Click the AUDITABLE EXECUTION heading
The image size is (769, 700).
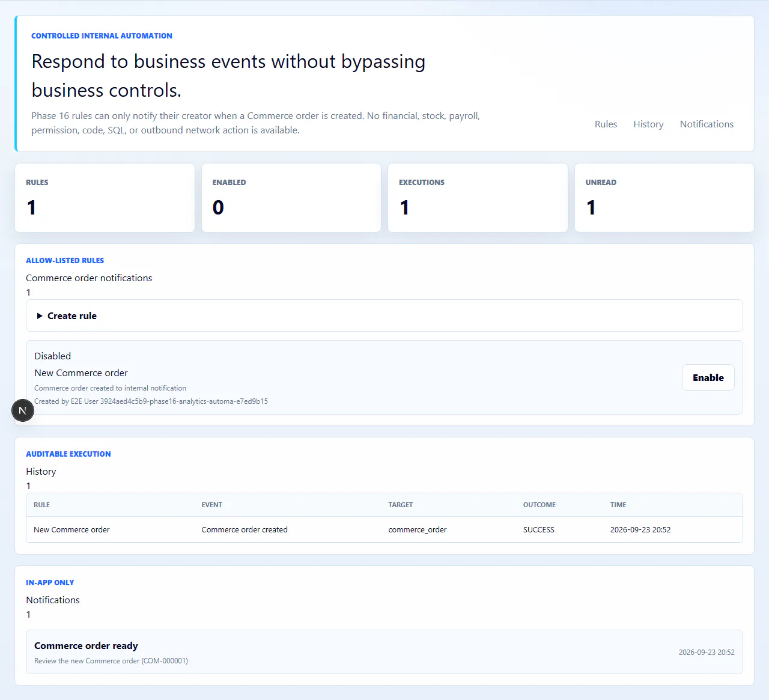point(68,454)
